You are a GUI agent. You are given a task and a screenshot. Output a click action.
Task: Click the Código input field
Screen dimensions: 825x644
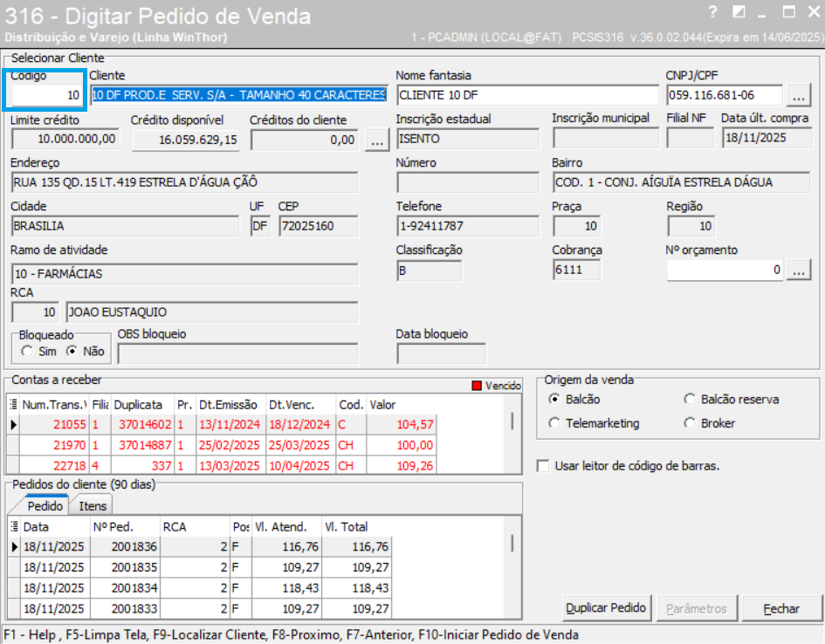46,95
